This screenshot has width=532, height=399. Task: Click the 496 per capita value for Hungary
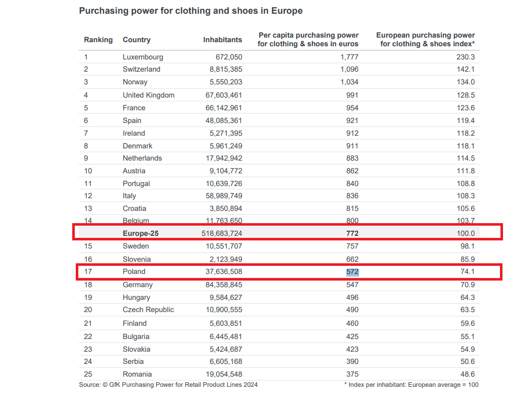pyautogui.click(x=352, y=298)
